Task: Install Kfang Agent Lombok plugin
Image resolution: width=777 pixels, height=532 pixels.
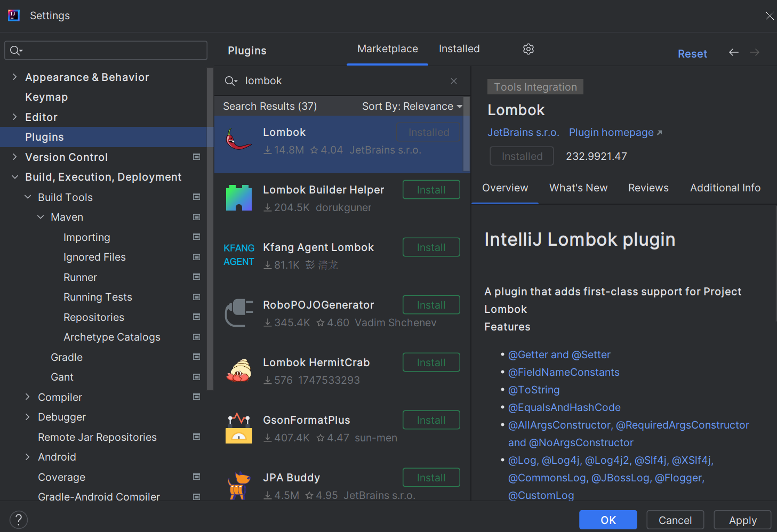Action: coord(431,247)
